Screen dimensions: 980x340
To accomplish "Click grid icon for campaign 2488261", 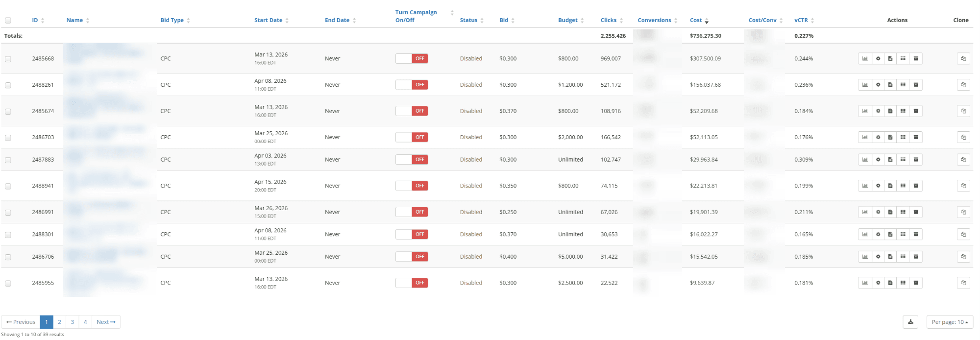I will tap(903, 85).
